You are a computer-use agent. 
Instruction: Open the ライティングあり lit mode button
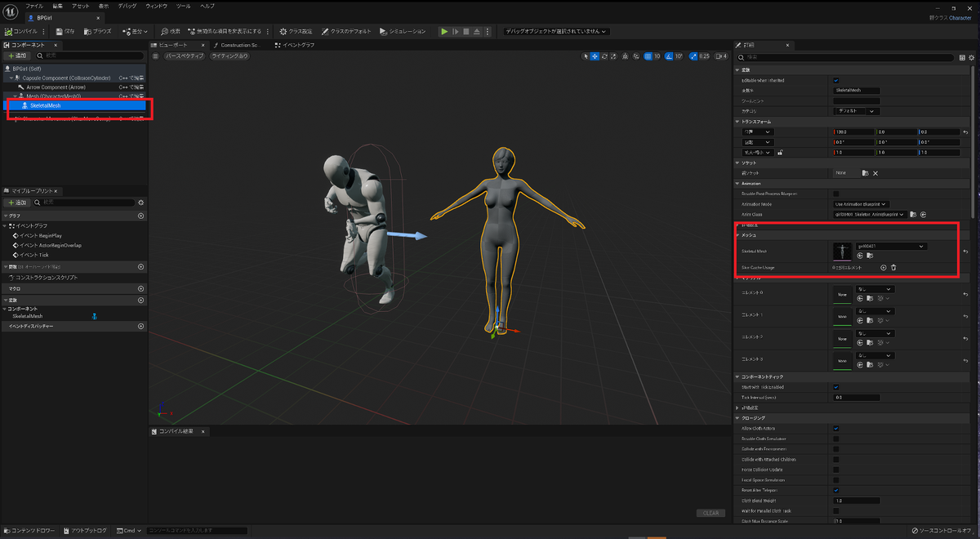(x=230, y=56)
